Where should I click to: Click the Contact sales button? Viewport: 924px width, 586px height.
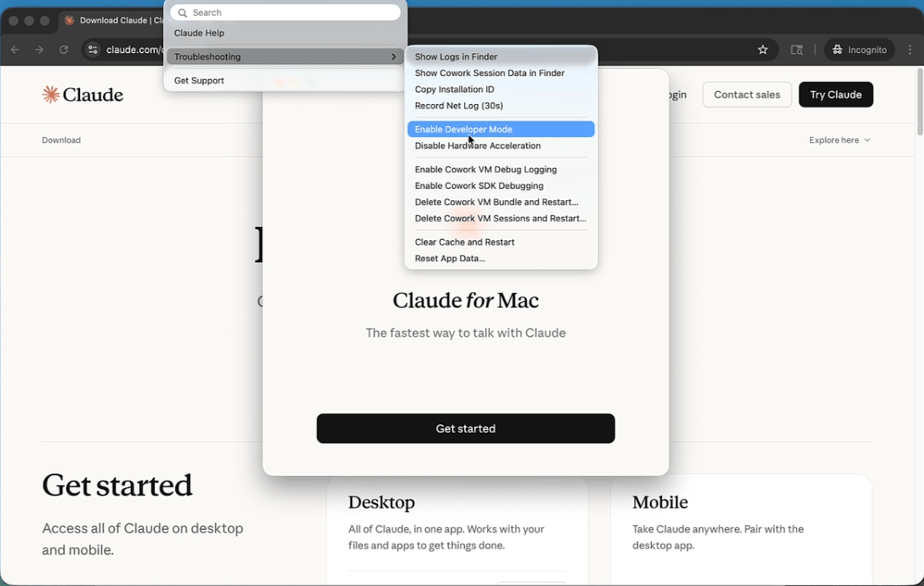tap(747, 94)
